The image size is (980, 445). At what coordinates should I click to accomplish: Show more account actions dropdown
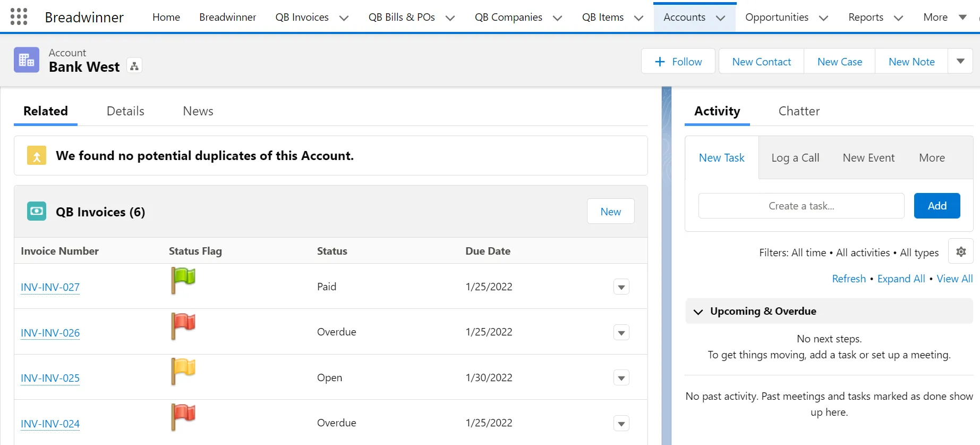click(x=960, y=61)
